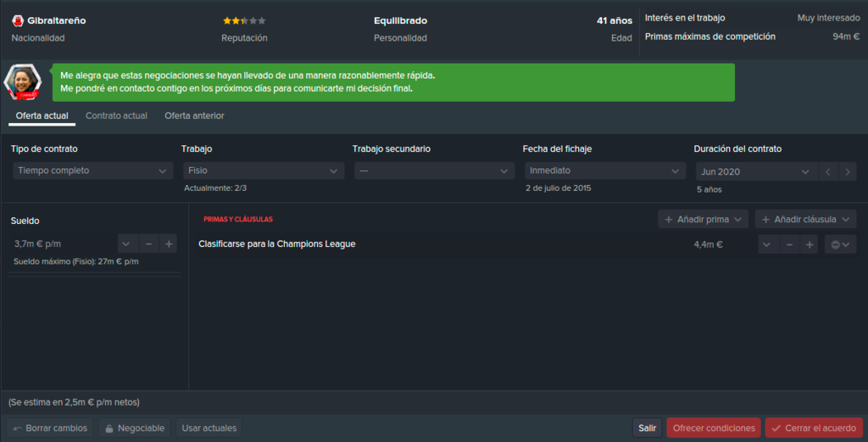This screenshot has width=868, height=442.
Task: Click the Borrar cambios button
Action: (x=50, y=428)
